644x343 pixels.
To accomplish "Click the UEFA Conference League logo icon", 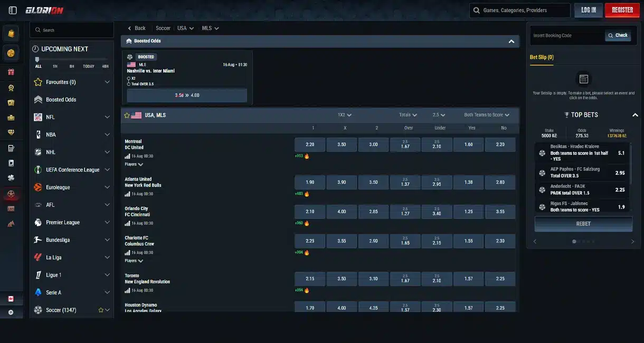I will tap(38, 170).
